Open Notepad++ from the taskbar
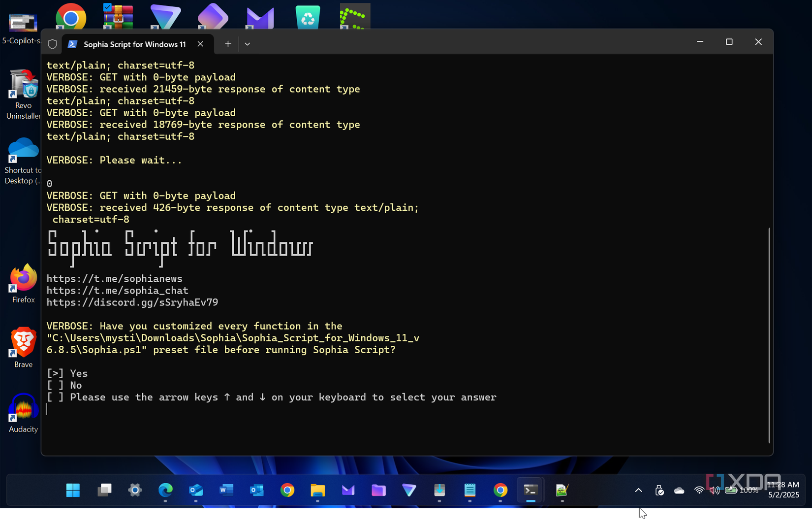This screenshot has height=528, width=812. point(562,490)
